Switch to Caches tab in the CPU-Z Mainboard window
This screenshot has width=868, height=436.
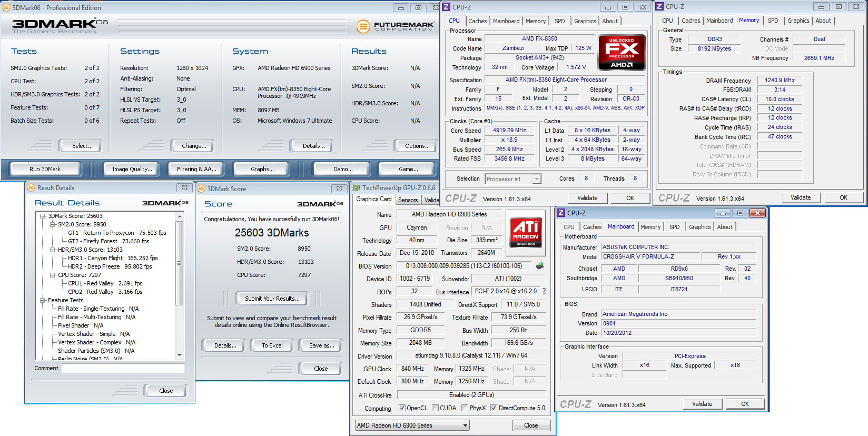pos(592,227)
